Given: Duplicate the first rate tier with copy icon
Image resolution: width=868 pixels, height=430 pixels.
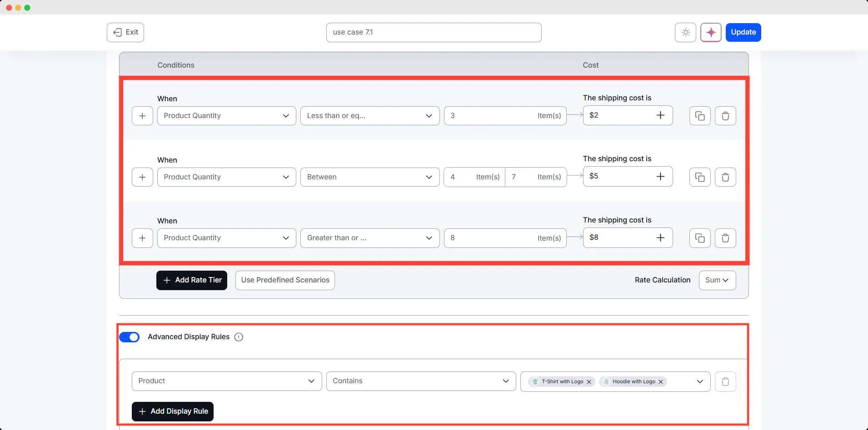Looking at the screenshot, I should tap(700, 115).
